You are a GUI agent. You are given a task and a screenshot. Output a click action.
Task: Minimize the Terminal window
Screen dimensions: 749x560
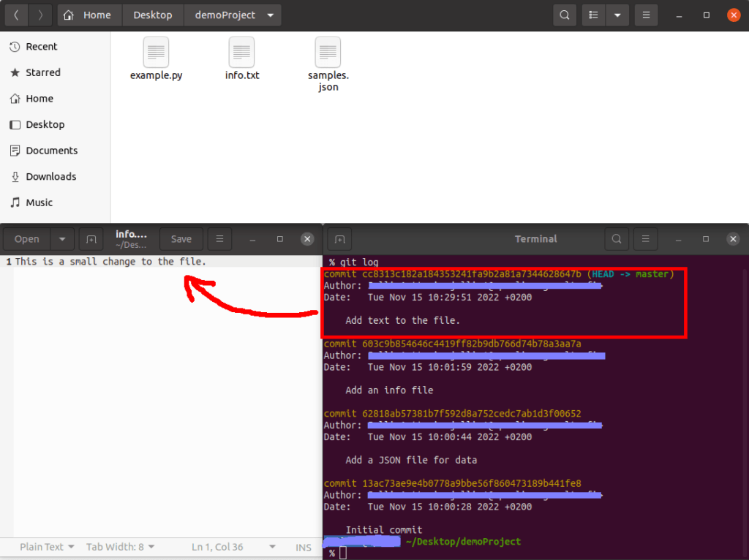678,239
